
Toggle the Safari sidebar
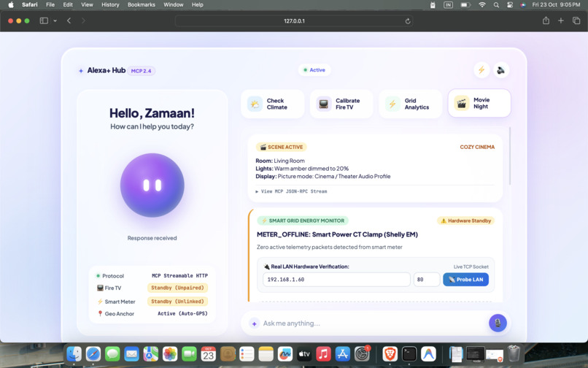(x=44, y=20)
